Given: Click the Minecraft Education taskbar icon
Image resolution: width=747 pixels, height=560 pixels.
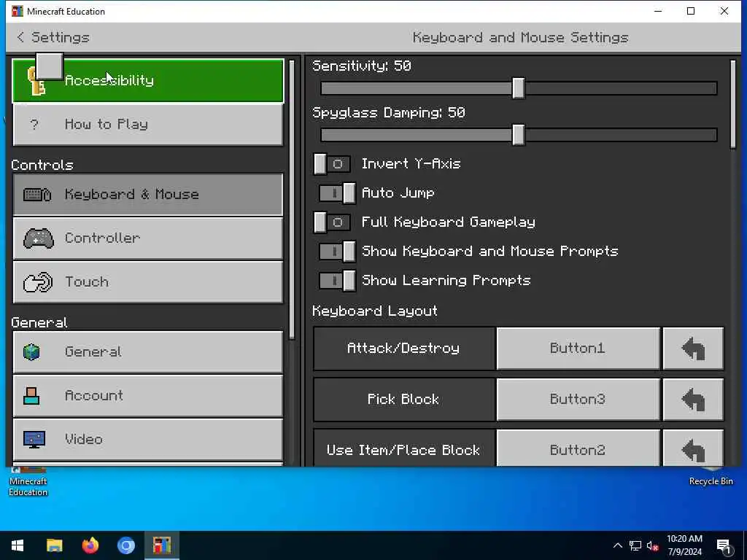Looking at the screenshot, I should tap(162, 545).
